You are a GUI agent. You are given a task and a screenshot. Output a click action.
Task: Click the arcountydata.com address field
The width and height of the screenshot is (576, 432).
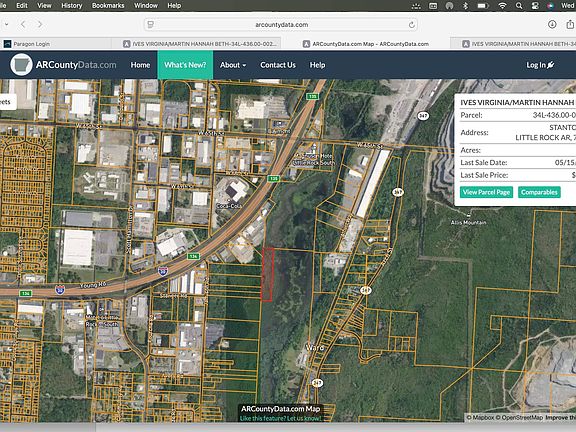coord(281,25)
